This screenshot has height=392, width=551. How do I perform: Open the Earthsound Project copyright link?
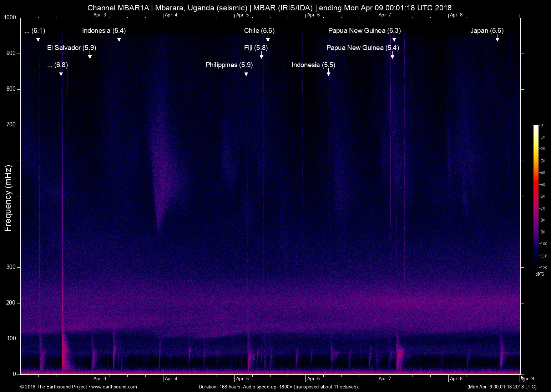[79, 387]
